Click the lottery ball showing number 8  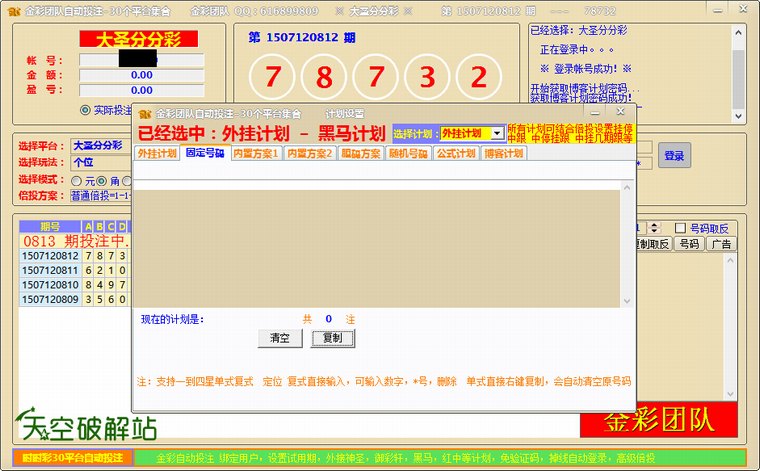324,77
